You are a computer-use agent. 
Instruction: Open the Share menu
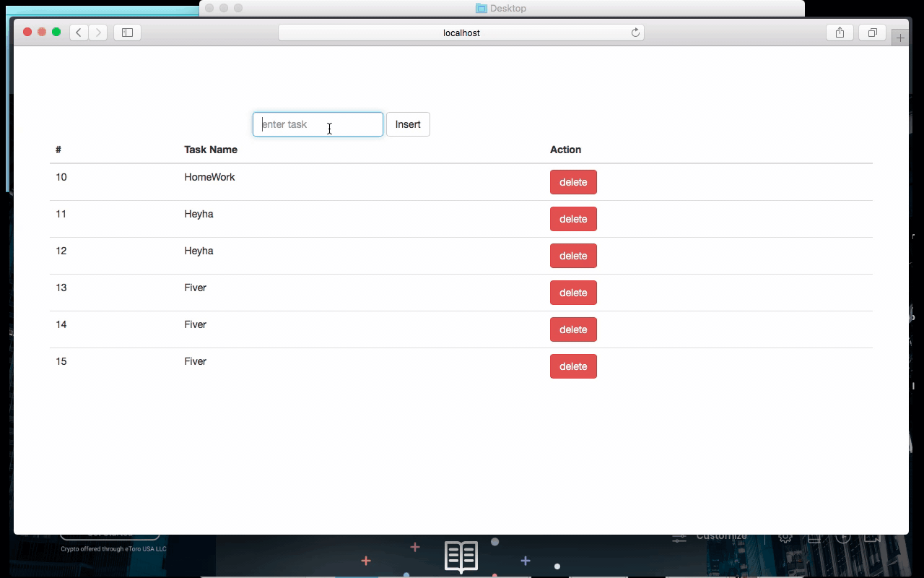tap(840, 32)
